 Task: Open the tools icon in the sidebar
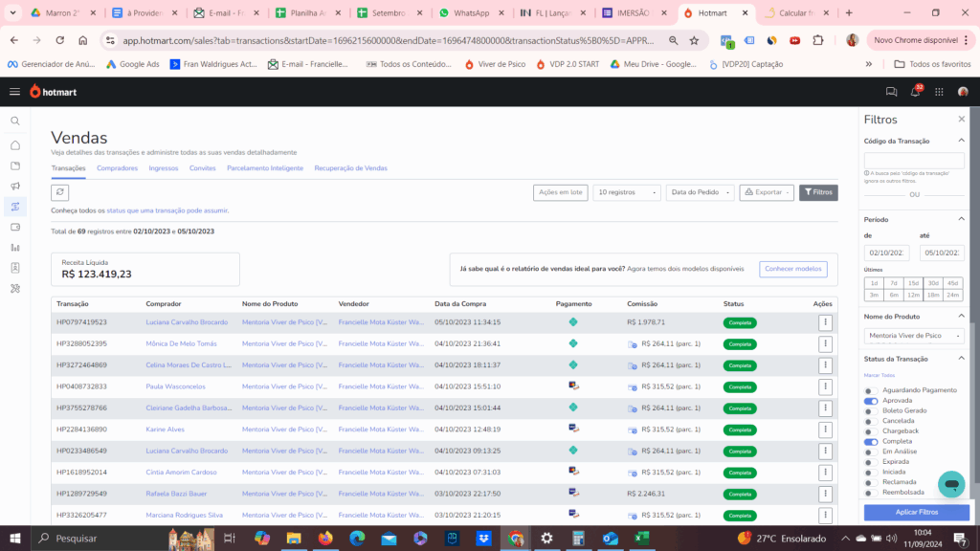tap(15, 289)
